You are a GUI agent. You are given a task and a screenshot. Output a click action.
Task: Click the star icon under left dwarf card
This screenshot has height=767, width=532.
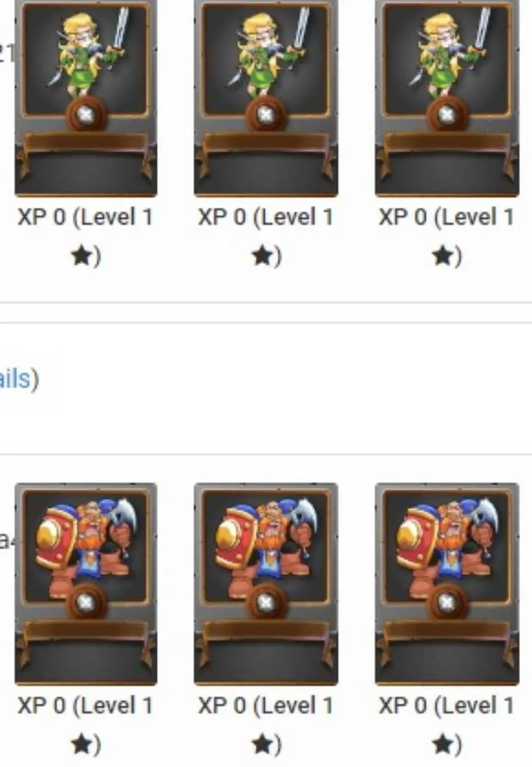[82, 744]
